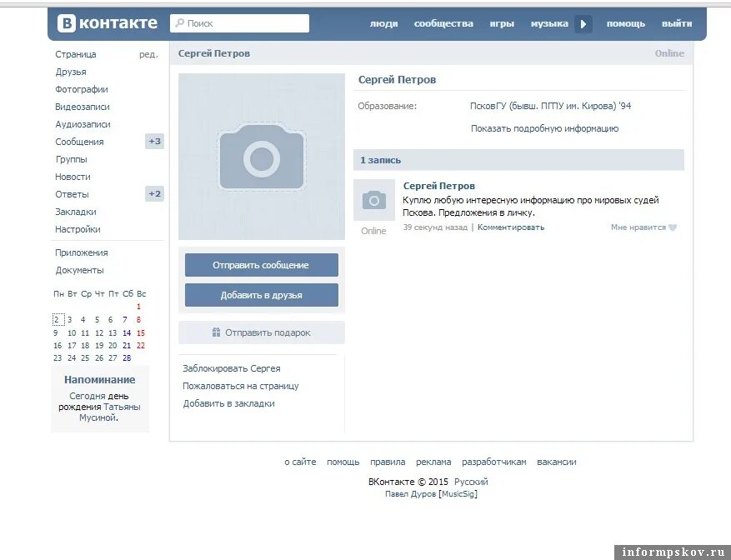731x560 pixels.
Task: Click the post author name Сергей Петров
Action: click(438, 186)
